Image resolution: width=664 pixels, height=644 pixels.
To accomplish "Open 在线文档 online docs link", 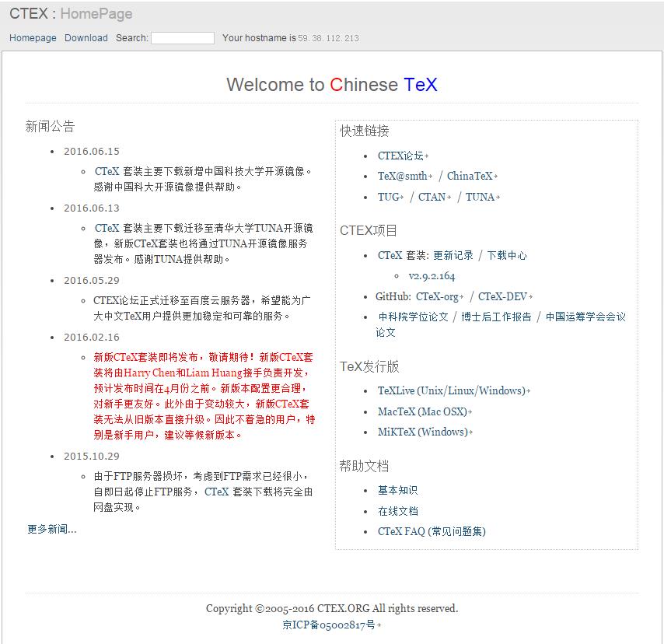I will 397,511.
